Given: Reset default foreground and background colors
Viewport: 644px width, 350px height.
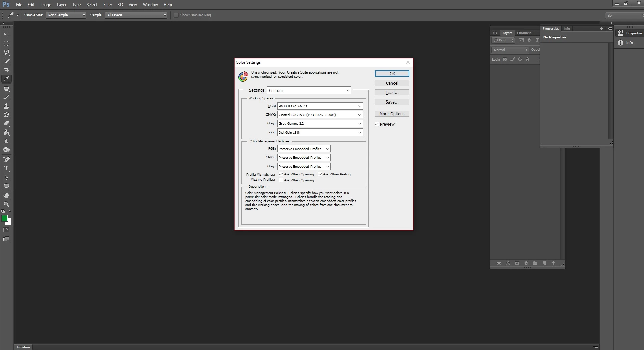Looking at the screenshot, I should point(3,211).
